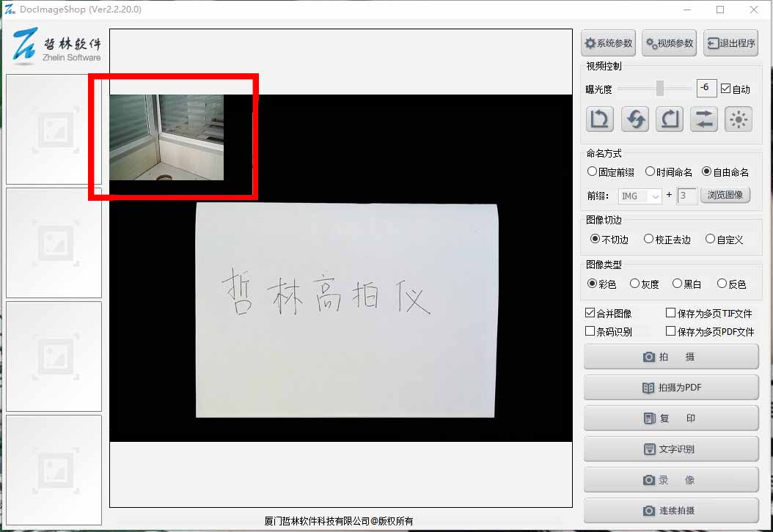Select the first thumbnail in left panel
The image size is (773, 532).
coord(53,129)
